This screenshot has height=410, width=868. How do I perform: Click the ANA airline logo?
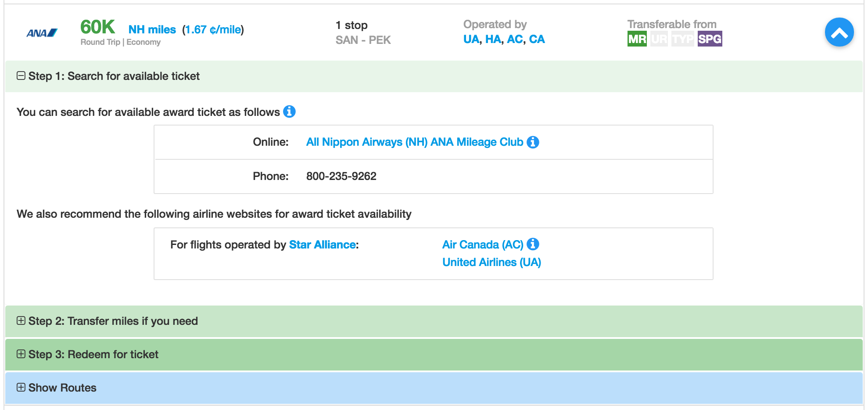(42, 33)
